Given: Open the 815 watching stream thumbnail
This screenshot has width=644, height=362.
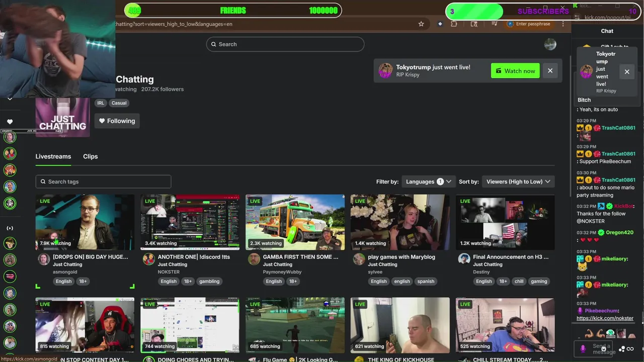Looking at the screenshot, I should pos(85,325).
